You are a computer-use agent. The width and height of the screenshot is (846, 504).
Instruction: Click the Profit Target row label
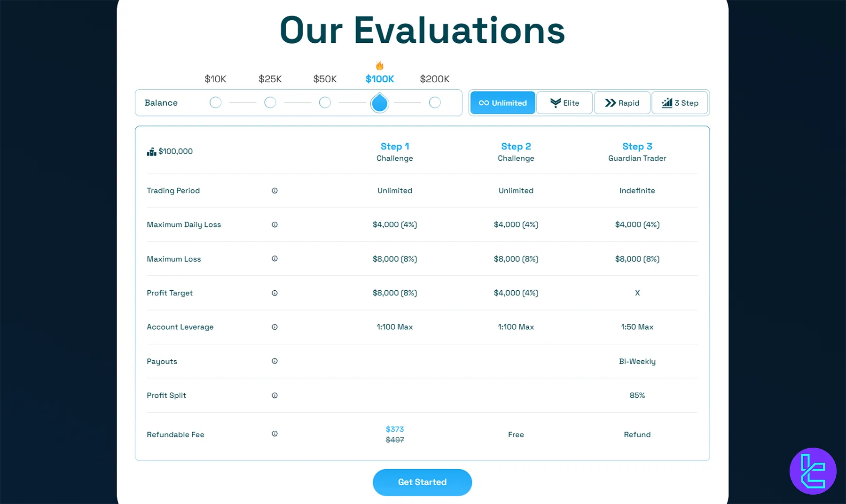(170, 293)
